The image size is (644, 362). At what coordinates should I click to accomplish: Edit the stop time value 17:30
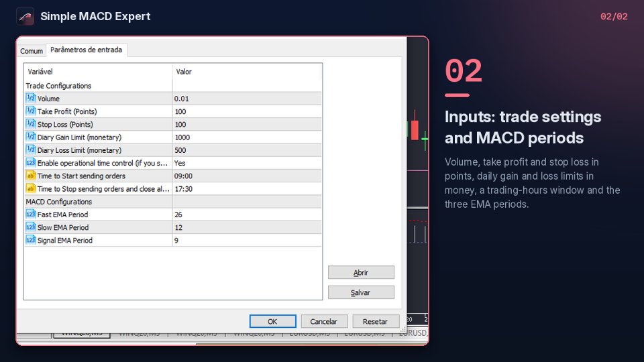coord(247,189)
